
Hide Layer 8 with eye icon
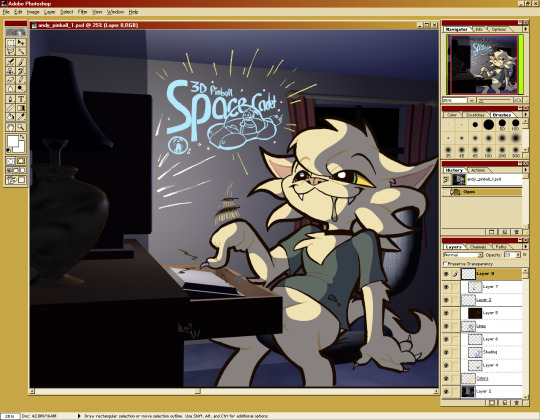click(446, 274)
